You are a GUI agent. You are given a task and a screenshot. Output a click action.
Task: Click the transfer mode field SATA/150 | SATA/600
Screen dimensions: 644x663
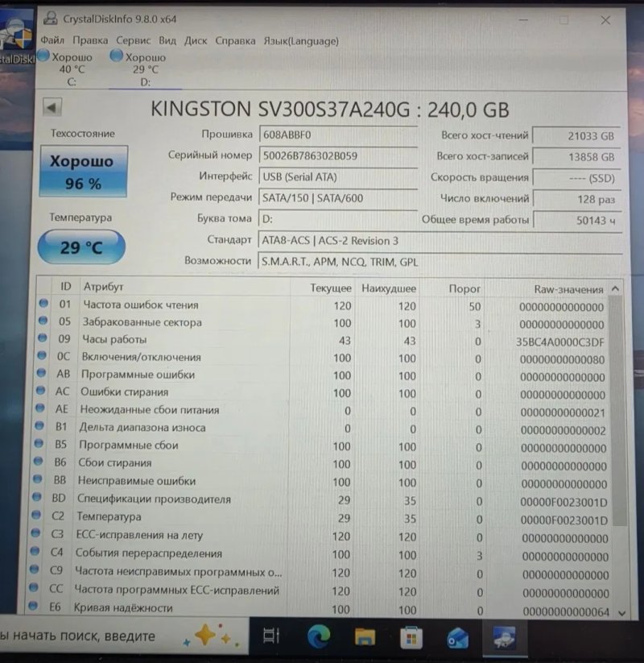tap(338, 198)
